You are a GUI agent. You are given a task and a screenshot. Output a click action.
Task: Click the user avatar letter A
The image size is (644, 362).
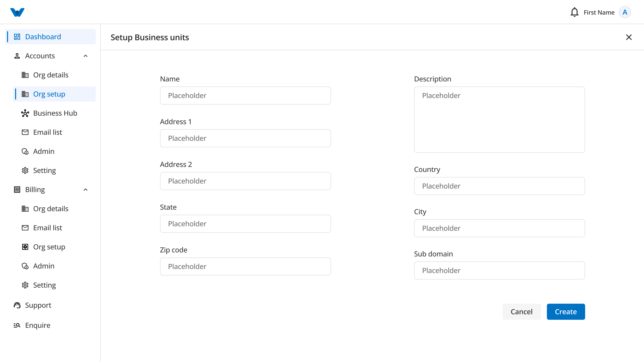(625, 12)
